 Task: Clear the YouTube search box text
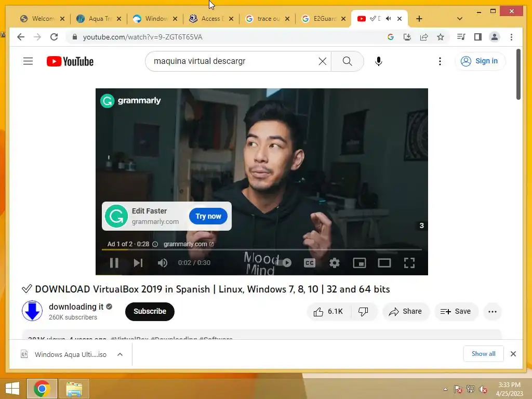pyautogui.click(x=322, y=61)
